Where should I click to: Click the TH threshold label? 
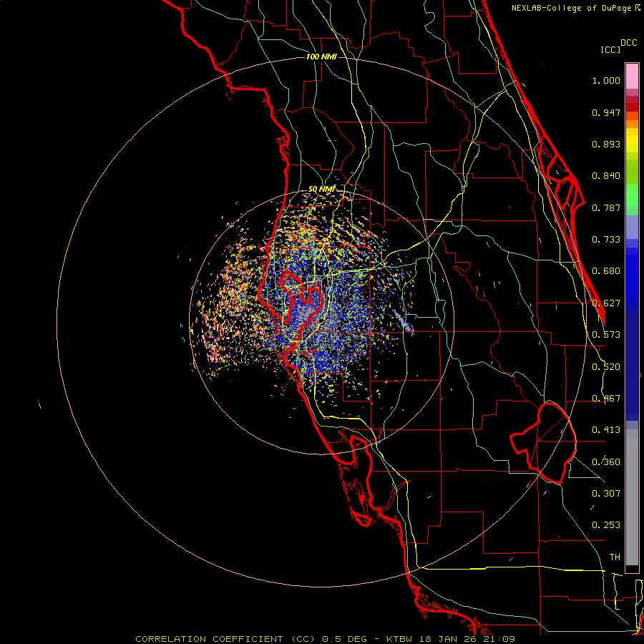(x=615, y=557)
